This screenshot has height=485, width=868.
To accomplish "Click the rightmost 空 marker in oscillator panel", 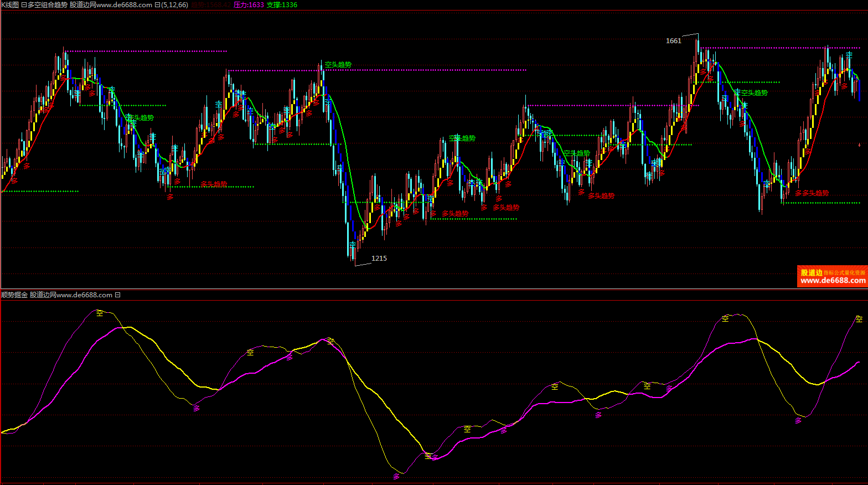I will click(x=859, y=319).
